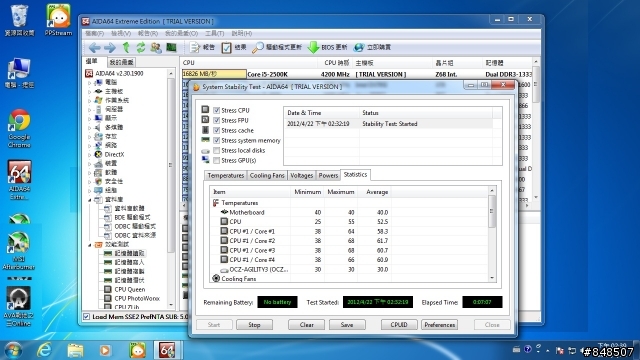Screen dimensions: 640x360
Task: Go back using AIDA64 toolbar back arrow
Action: (95, 48)
